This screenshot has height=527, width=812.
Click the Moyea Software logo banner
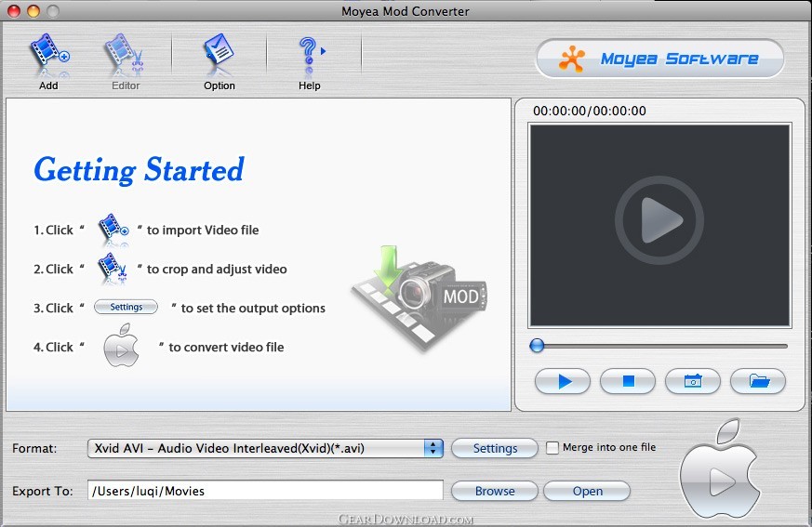[x=659, y=59]
